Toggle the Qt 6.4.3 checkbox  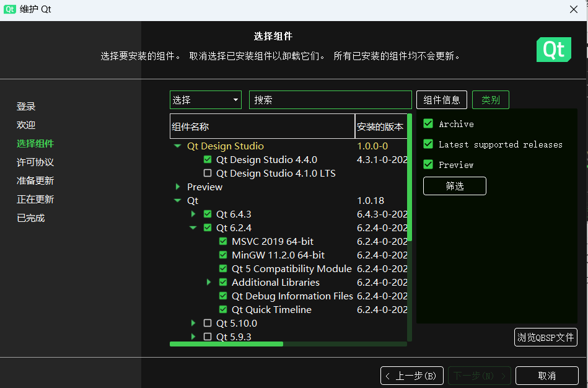point(208,214)
